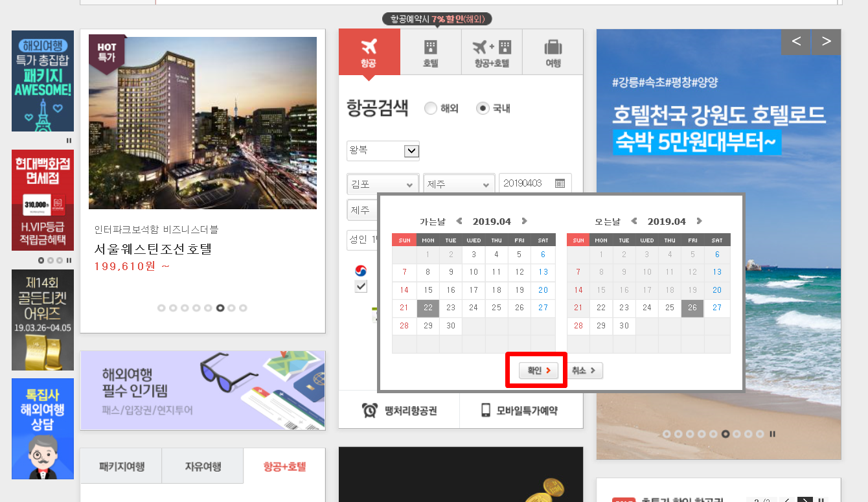
Task: Go to next month in 오는날 calendar
Action: tap(700, 222)
